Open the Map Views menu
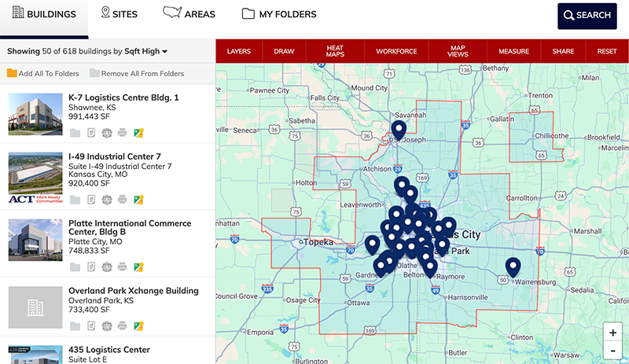Viewport: 629px width, 364px height. (x=458, y=51)
